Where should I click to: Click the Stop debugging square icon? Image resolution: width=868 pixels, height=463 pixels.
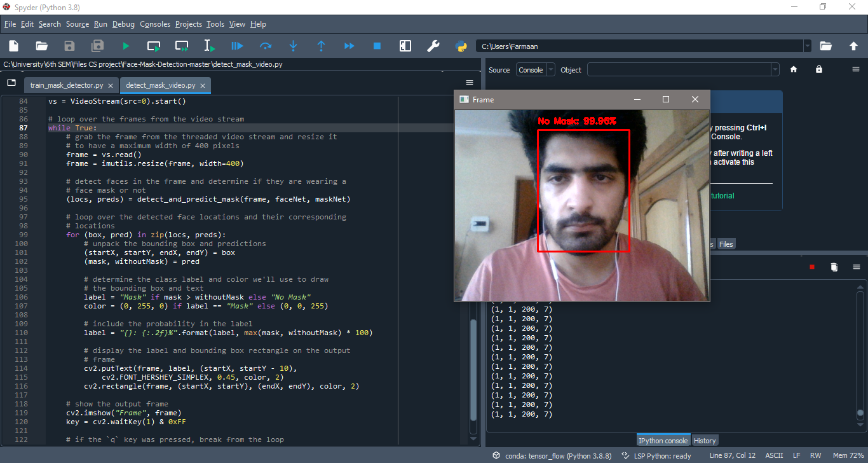click(x=377, y=46)
